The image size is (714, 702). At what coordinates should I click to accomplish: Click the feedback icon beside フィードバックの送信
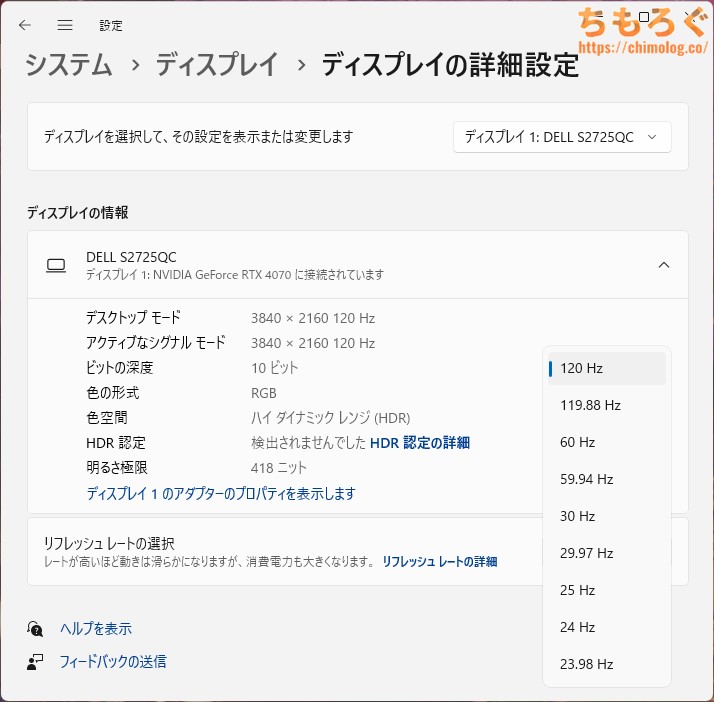click(x=36, y=662)
